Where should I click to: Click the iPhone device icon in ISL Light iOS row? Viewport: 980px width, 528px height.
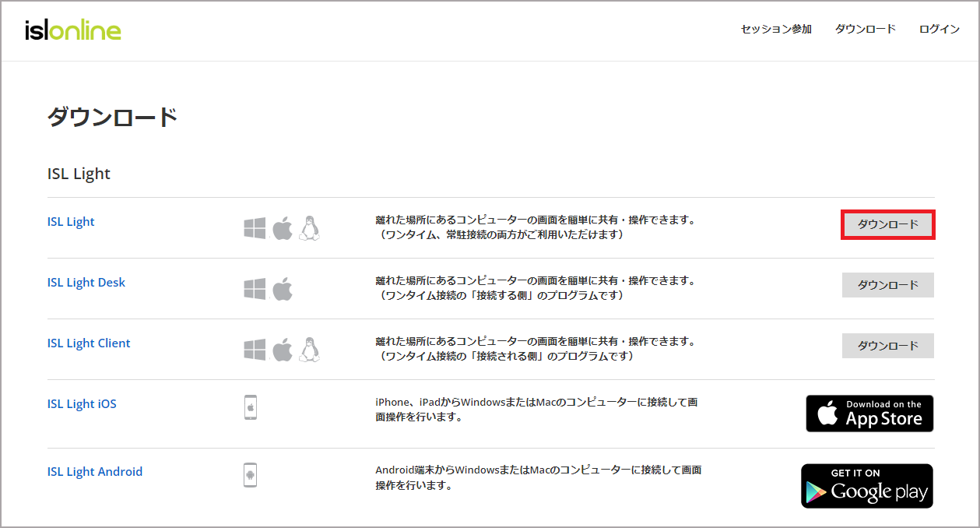(x=250, y=407)
